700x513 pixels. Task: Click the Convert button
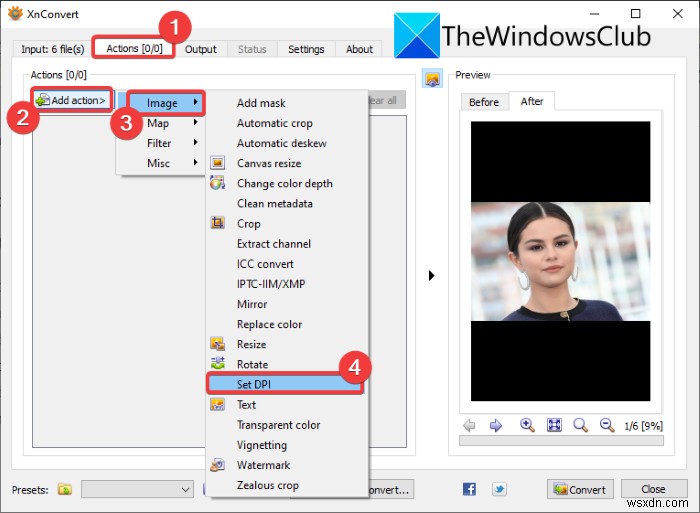(x=580, y=489)
